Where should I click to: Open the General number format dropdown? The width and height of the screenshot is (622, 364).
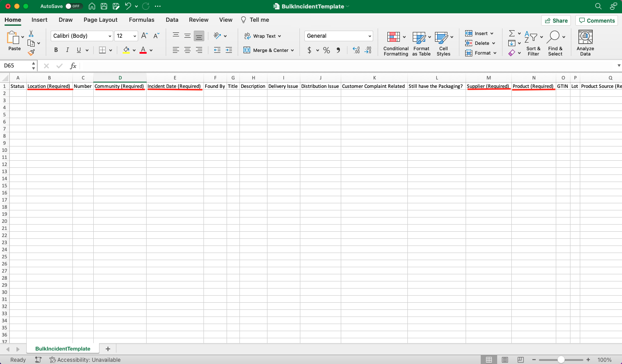(x=339, y=36)
